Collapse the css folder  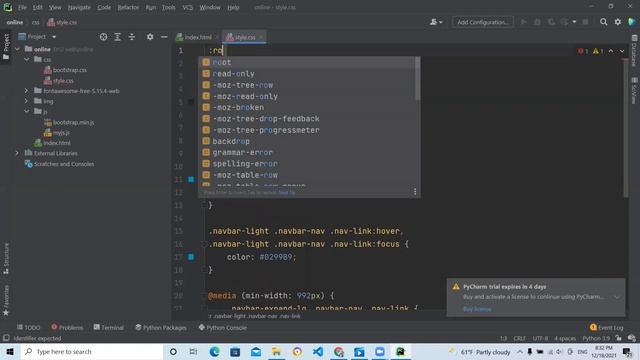tap(27, 60)
